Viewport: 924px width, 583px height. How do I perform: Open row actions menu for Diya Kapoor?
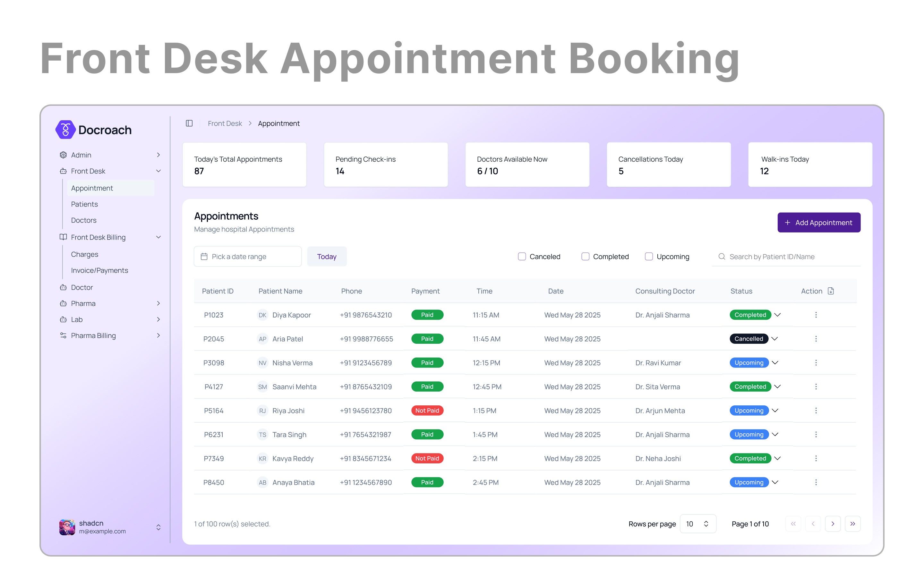pos(816,315)
